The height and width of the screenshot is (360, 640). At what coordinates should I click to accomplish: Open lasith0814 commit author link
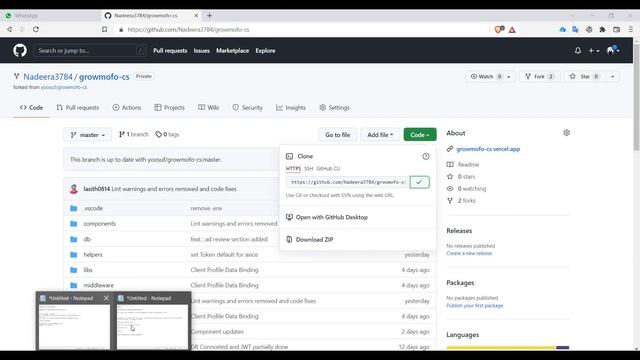(97, 189)
